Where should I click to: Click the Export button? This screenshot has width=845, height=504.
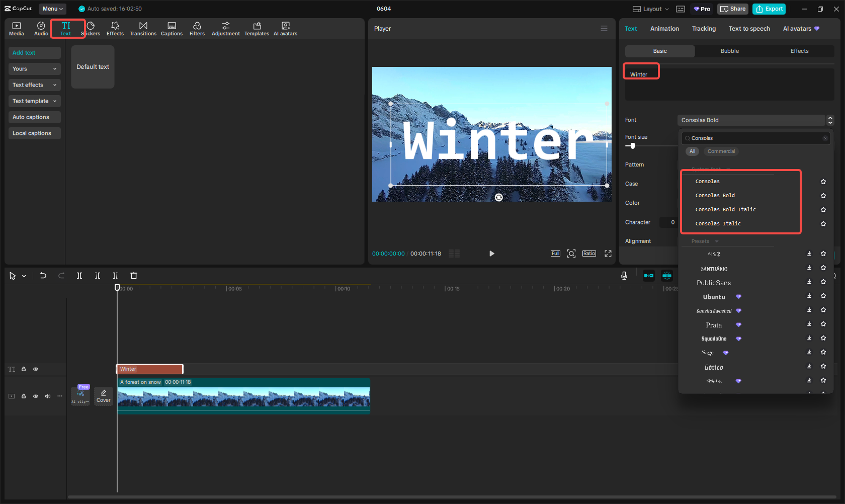pyautogui.click(x=769, y=9)
